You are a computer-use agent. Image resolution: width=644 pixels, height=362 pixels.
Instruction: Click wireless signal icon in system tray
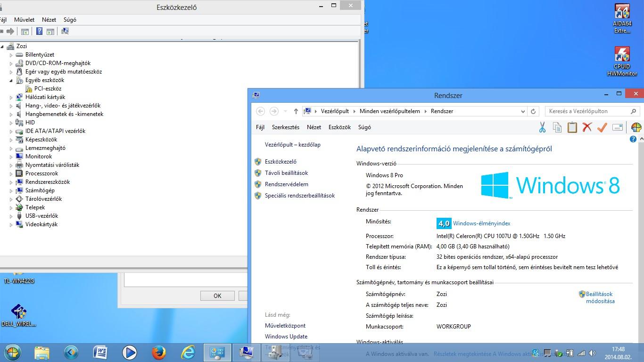pos(581,353)
